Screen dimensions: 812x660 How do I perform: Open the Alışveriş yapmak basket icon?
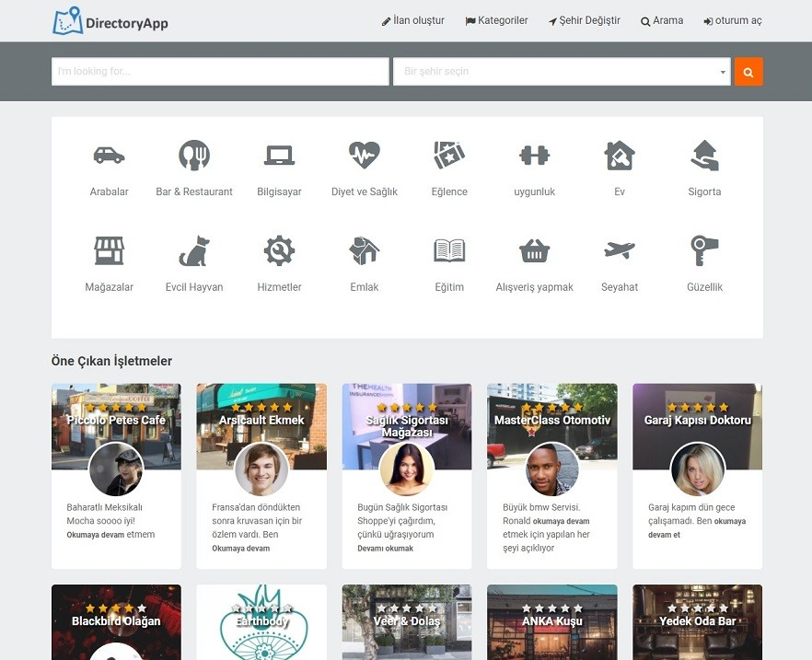point(535,250)
